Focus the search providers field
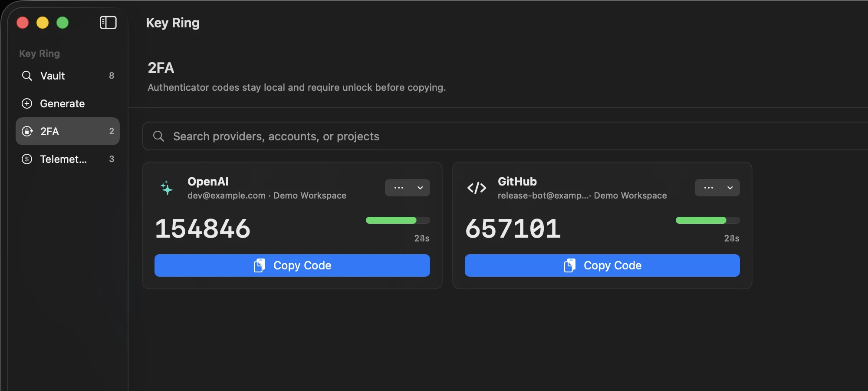 point(505,136)
